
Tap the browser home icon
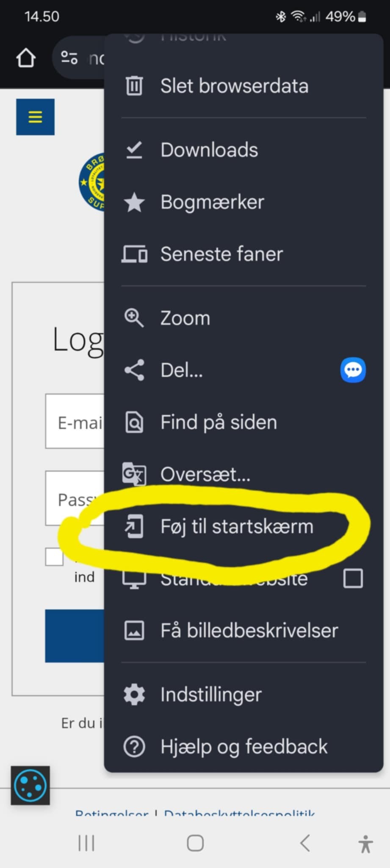pos(26,58)
